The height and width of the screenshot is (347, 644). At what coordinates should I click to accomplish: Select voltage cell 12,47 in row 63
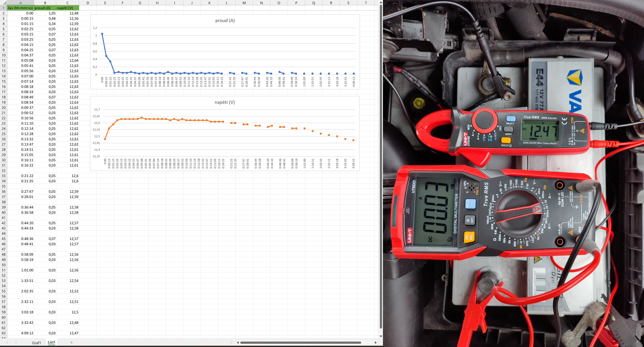(68, 333)
